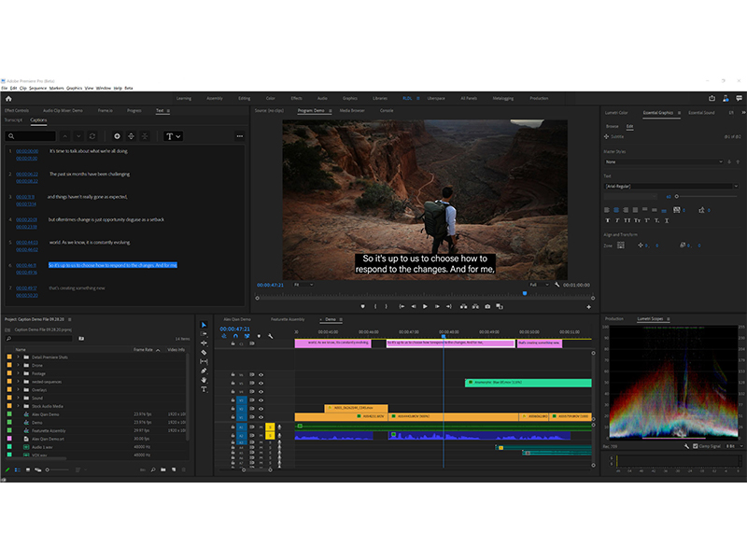Select the Razor tool in the tools panel
The width and height of the screenshot is (747, 560).
204,353
